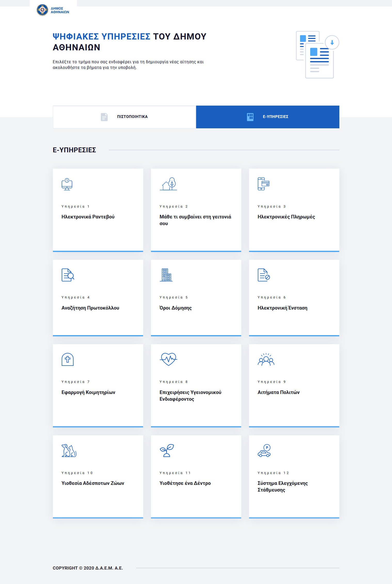Click the documents download illustration
Image resolution: width=392 pixels, height=584 pixels.
coord(317,55)
